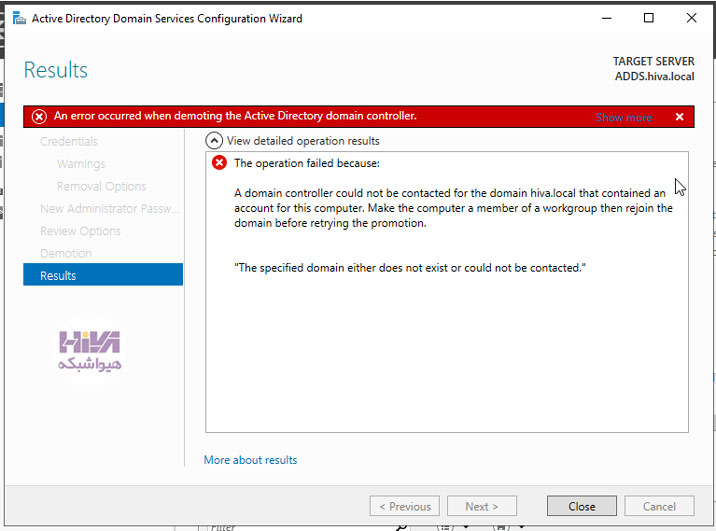Viewport: 716px width, 531px height.
Task: Select New Administrator Password step
Action: pyautogui.click(x=110, y=208)
